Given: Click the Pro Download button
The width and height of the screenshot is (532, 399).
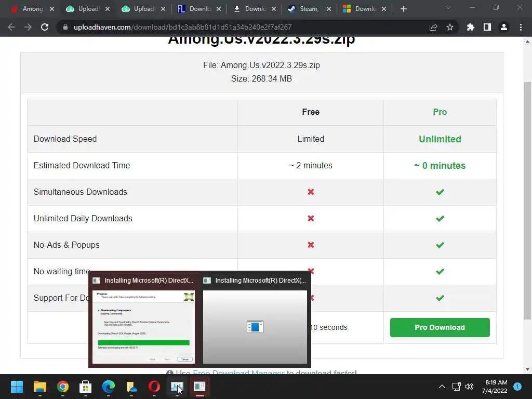Looking at the screenshot, I should coord(440,327).
